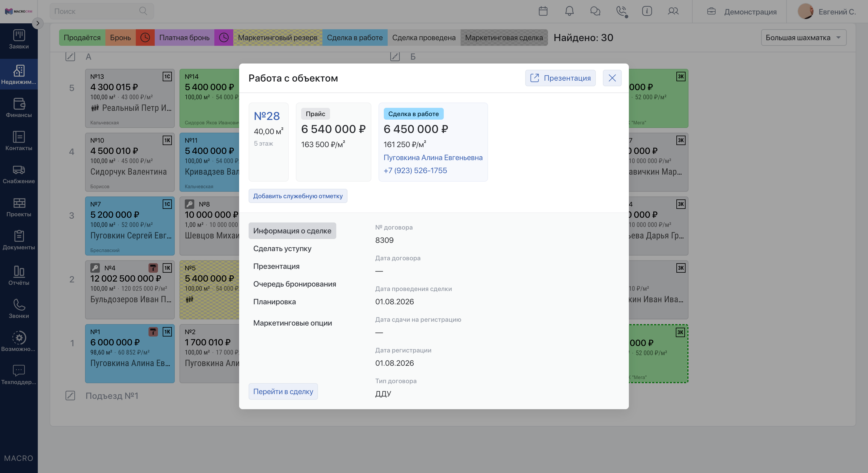Screen dimensions: 868x473
Task: Toggle the Маркетинговая сделка status filter
Action: coord(504,38)
